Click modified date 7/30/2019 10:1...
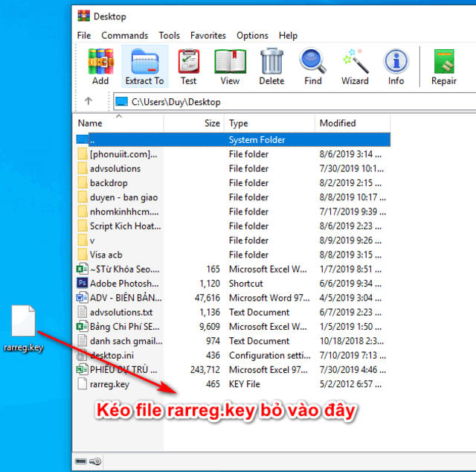The width and height of the screenshot is (476, 472). click(352, 169)
